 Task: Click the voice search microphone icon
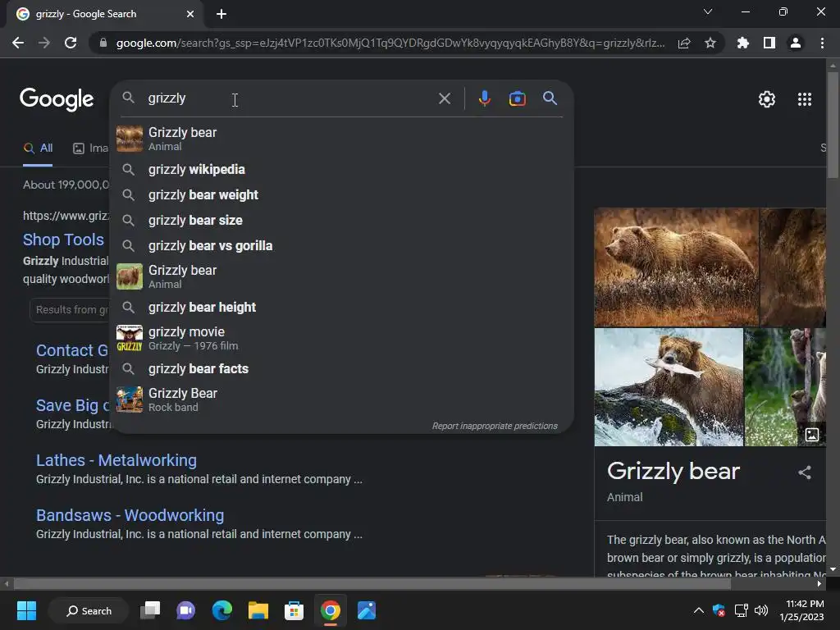(484, 98)
